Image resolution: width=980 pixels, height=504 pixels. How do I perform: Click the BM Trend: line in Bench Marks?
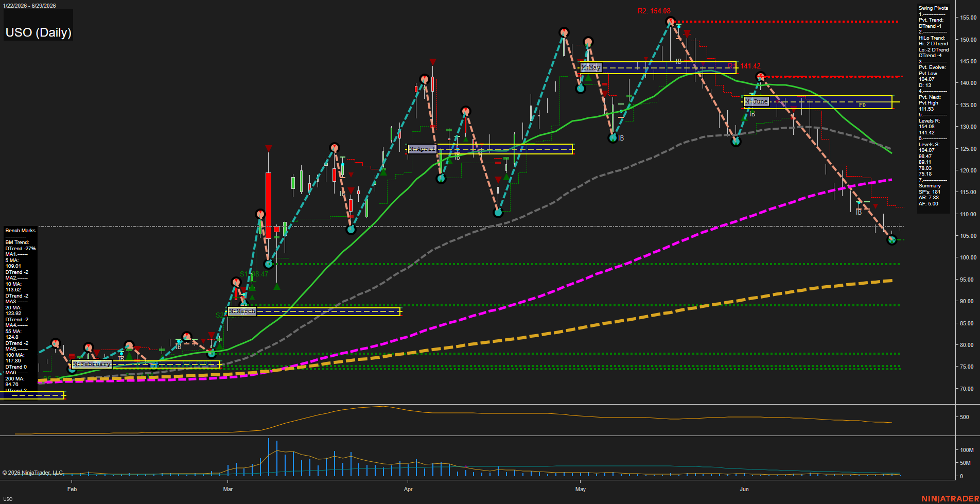(x=17, y=242)
